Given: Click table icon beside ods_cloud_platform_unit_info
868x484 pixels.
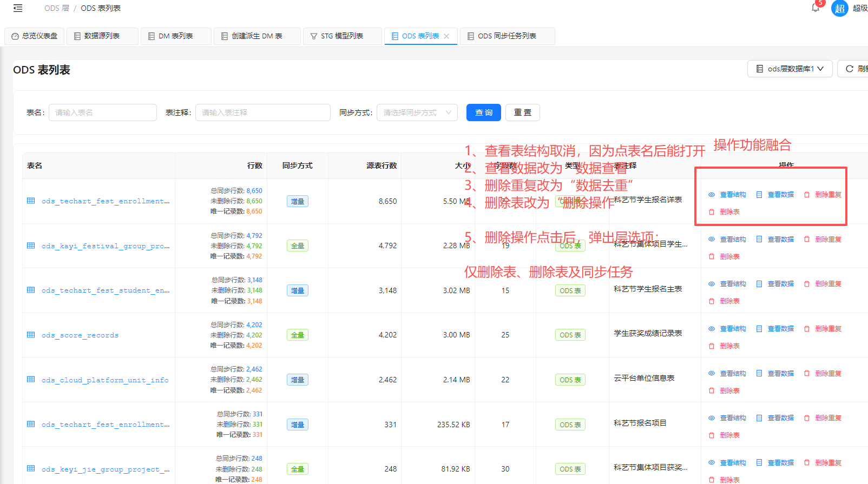Looking at the screenshot, I should (31, 380).
